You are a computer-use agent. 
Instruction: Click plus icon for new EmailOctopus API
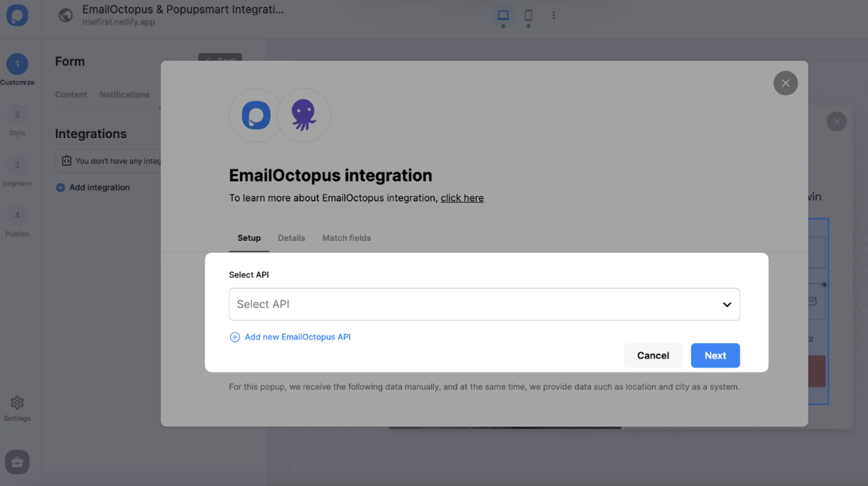click(x=234, y=337)
